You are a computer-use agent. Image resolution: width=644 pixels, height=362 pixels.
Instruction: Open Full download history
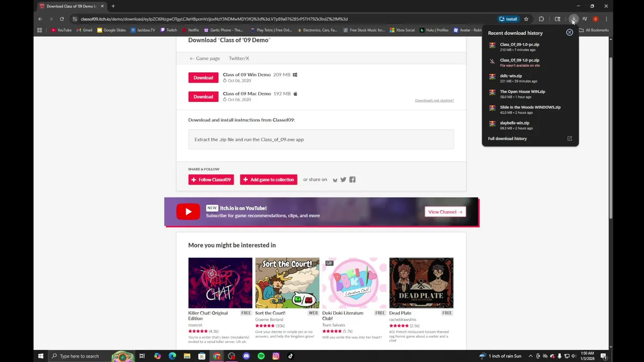[x=507, y=139]
